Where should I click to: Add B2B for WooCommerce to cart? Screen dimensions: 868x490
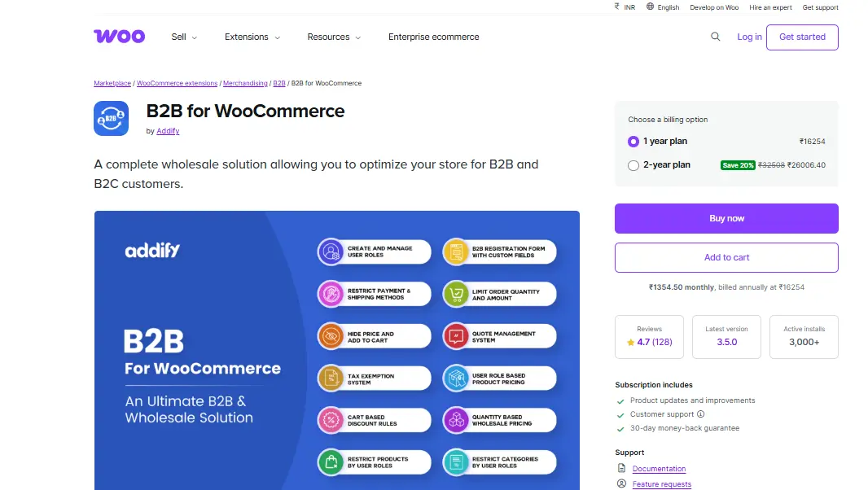point(726,257)
